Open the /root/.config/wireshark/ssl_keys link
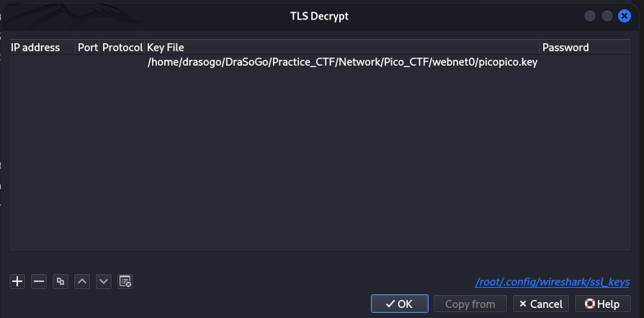This screenshot has width=644, height=318. pos(552,282)
